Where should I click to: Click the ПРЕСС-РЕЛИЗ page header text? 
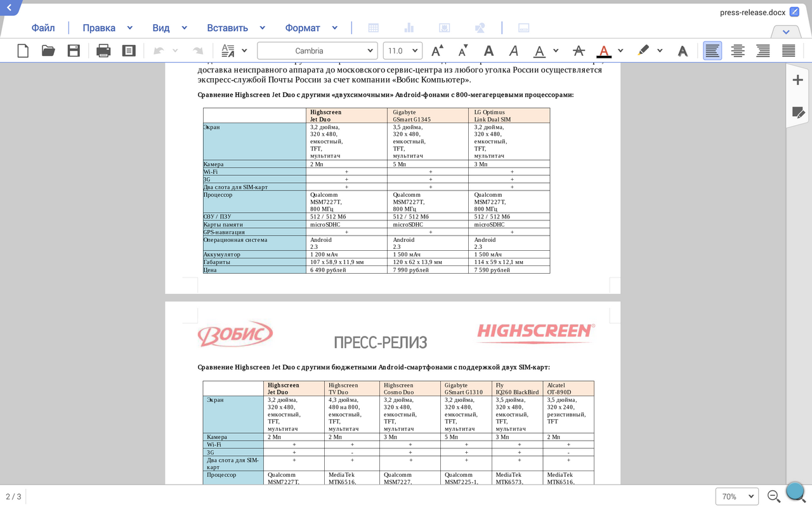381,343
